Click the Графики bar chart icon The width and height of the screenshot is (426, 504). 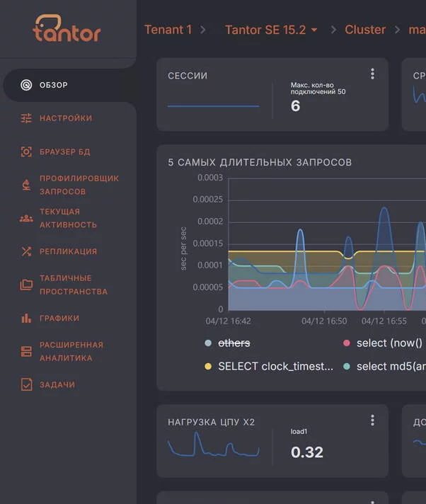click(26, 319)
